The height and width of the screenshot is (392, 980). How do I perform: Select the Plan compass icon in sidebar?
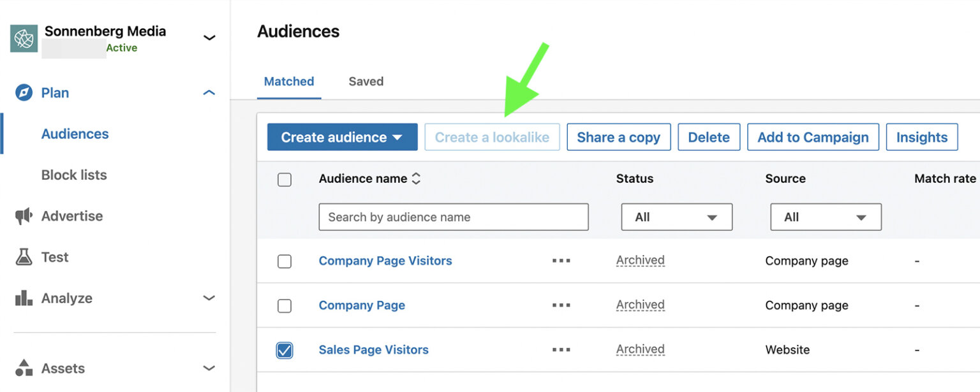[x=24, y=92]
